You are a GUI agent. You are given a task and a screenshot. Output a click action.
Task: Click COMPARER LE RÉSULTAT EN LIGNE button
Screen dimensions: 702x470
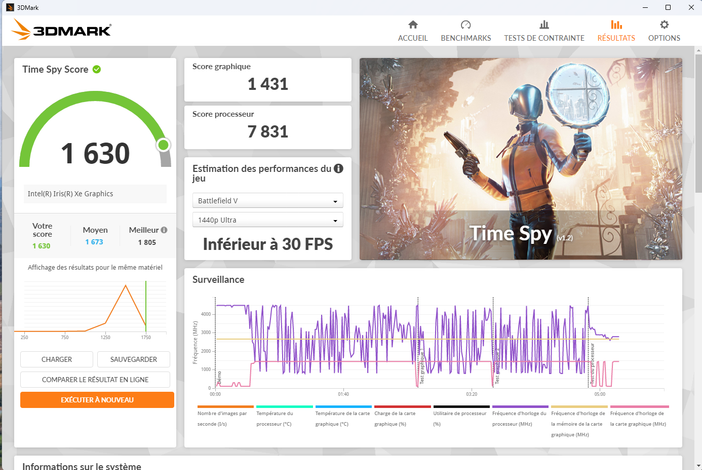pyautogui.click(x=95, y=380)
